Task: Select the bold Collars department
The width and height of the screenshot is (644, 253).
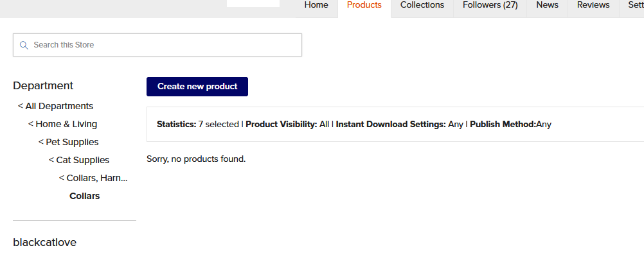Action: [x=85, y=196]
